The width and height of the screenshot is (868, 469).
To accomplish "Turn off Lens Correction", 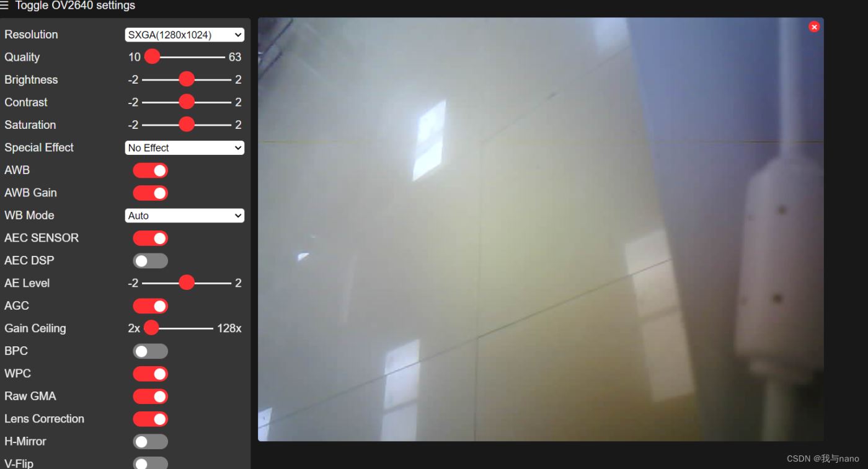I will point(150,419).
